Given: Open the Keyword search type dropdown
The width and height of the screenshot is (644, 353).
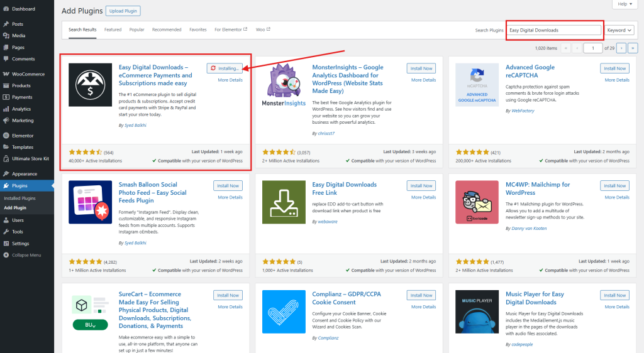Looking at the screenshot, I should click(619, 30).
